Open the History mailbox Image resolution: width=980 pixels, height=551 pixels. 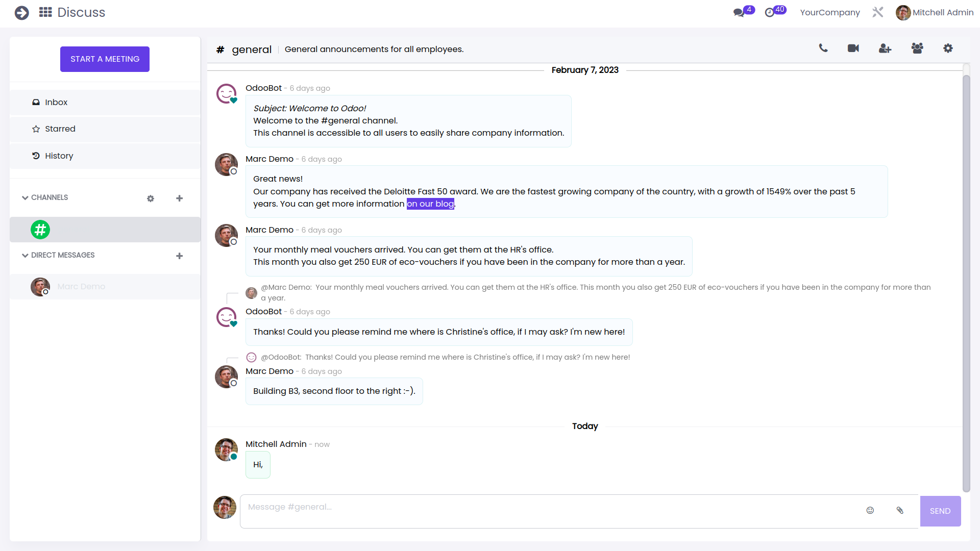point(59,156)
